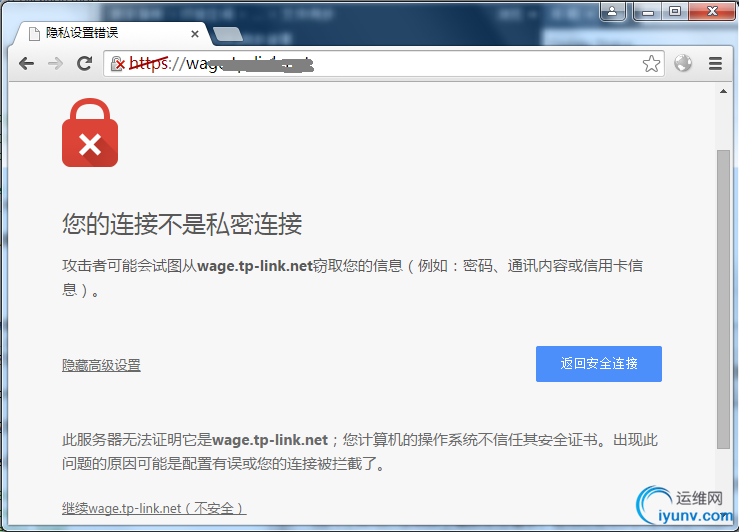The image size is (739, 532).
Task: Click the 返回安全连接 button
Action: [599, 364]
